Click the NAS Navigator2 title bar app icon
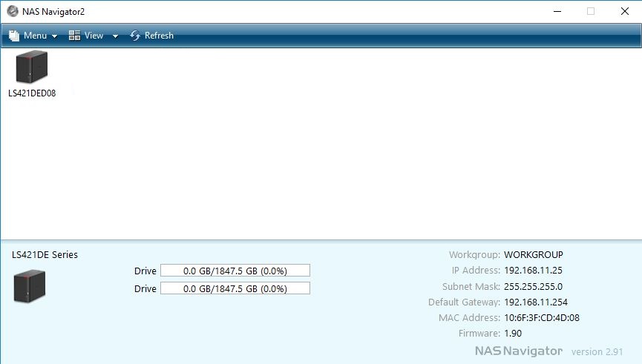 coord(13,11)
